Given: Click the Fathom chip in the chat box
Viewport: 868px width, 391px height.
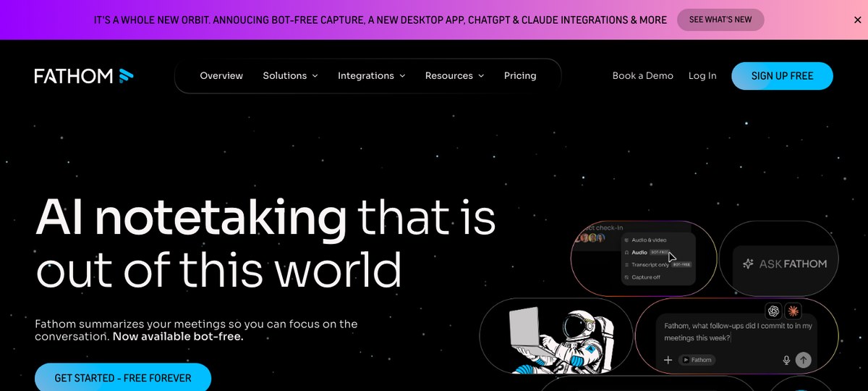Looking at the screenshot, I should pos(697,360).
